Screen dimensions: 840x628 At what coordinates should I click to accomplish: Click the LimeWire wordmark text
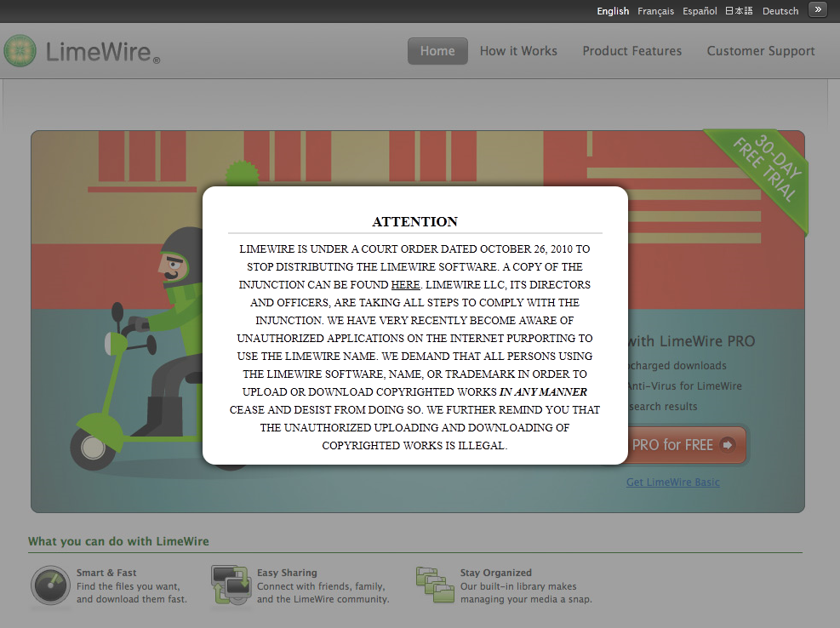point(102,52)
